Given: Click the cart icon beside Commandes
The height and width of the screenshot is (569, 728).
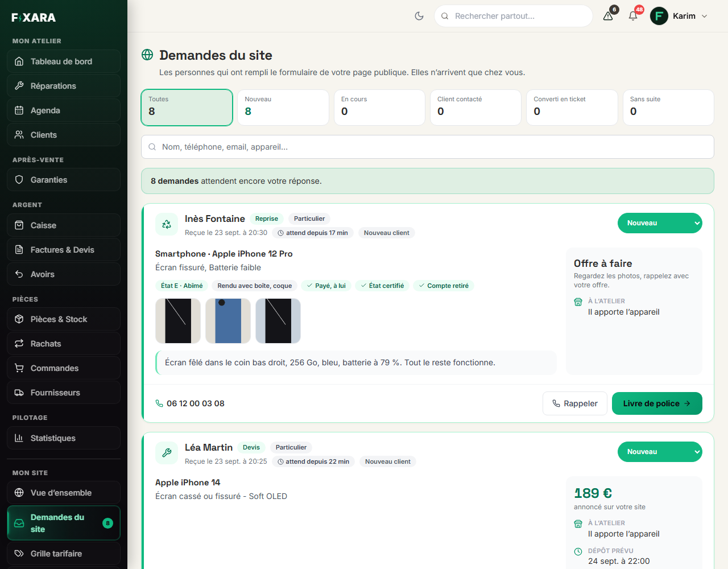Looking at the screenshot, I should (19, 368).
